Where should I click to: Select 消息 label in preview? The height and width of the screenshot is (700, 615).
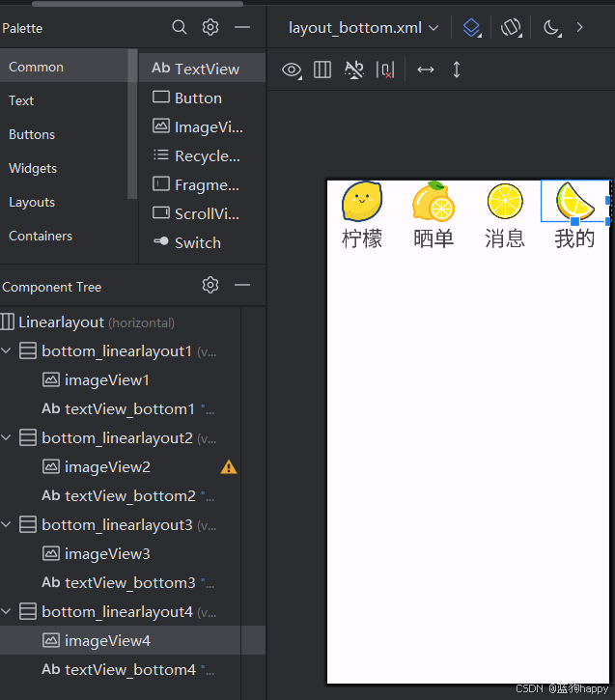(505, 238)
